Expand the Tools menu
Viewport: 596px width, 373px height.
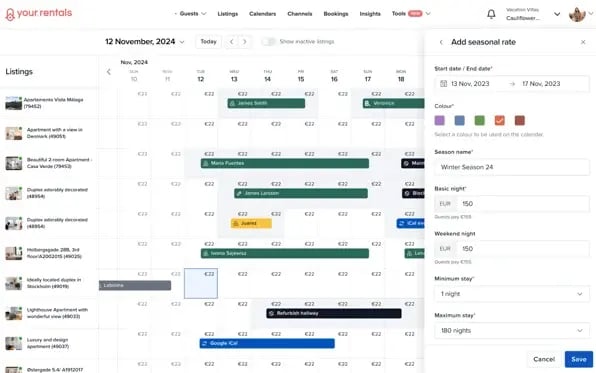(x=411, y=14)
